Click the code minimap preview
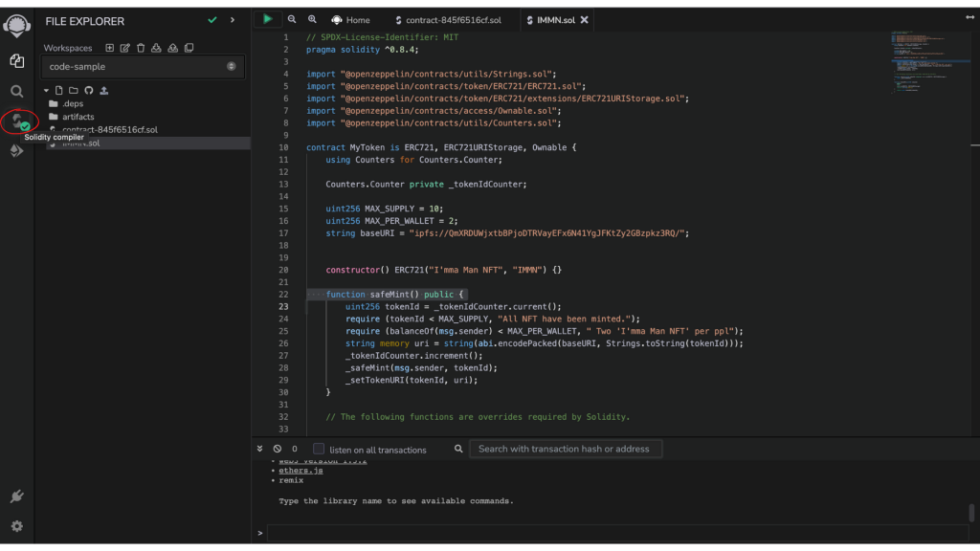Screen dimensions: 980x551 [x=928, y=62]
